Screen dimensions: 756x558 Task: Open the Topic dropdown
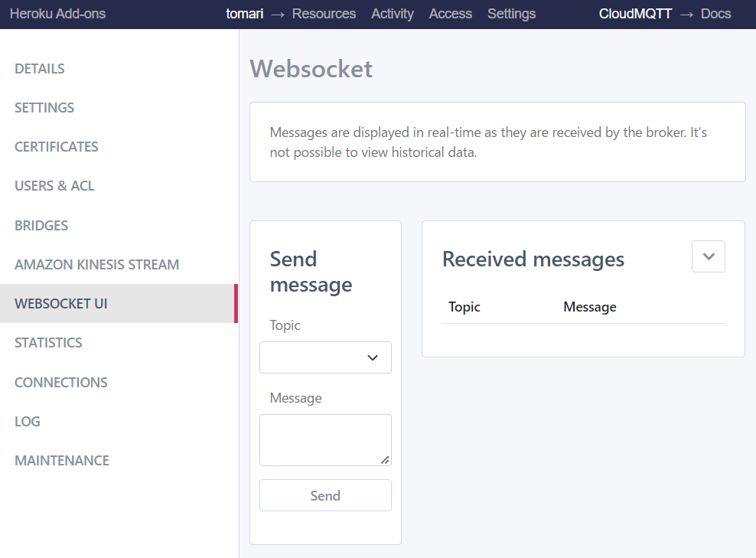pos(325,357)
